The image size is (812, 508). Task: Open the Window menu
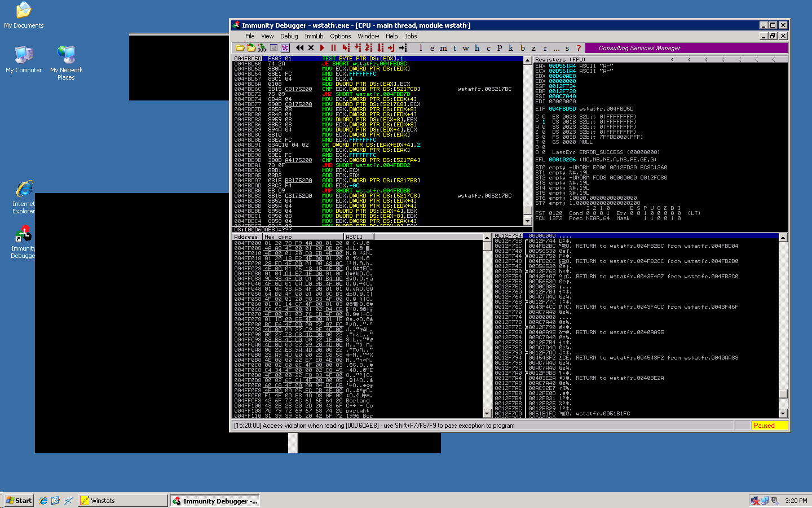(x=368, y=36)
